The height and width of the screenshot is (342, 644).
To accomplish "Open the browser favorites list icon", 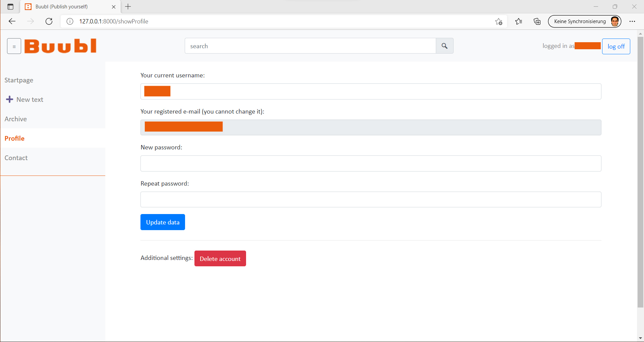I will click(519, 21).
